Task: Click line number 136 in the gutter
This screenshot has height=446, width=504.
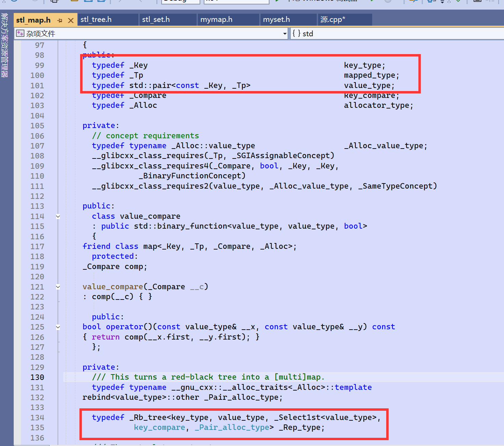Action: (x=37, y=438)
